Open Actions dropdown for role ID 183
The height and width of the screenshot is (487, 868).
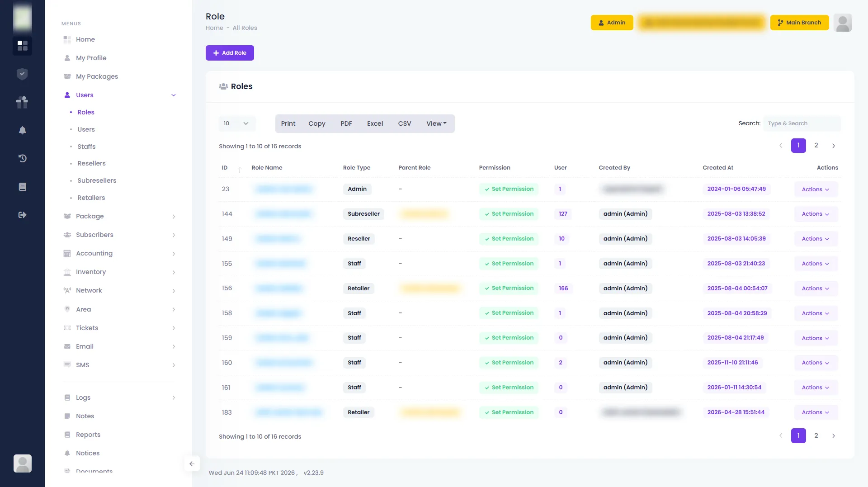click(x=816, y=412)
